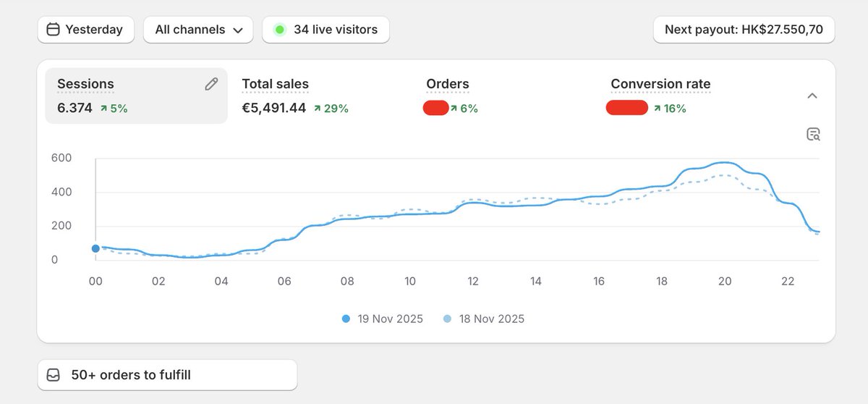The width and height of the screenshot is (868, 404).
Task: Click the 600 label on the y-axis
Action: [x=61, y=158]
